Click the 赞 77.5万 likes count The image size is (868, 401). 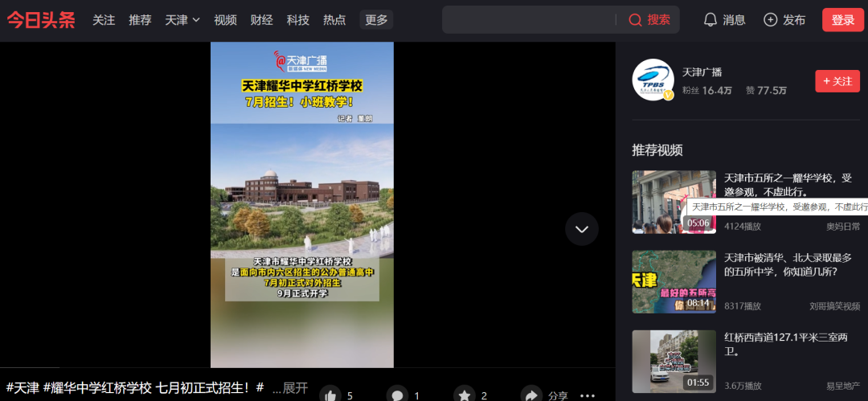766,90
